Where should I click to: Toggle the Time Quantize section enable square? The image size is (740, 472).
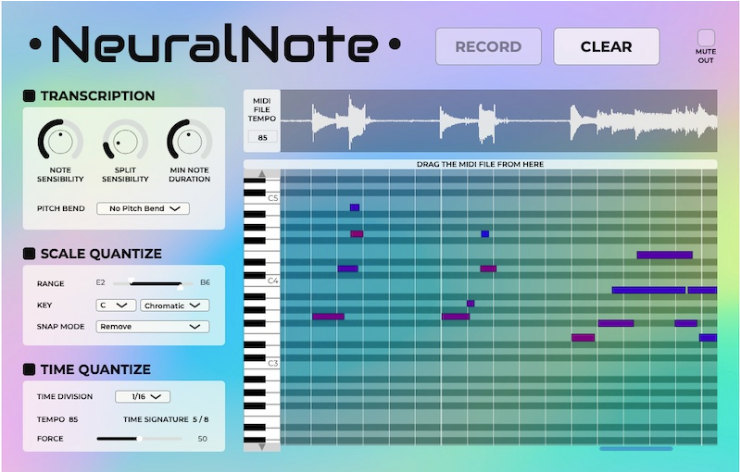[30, 369]
